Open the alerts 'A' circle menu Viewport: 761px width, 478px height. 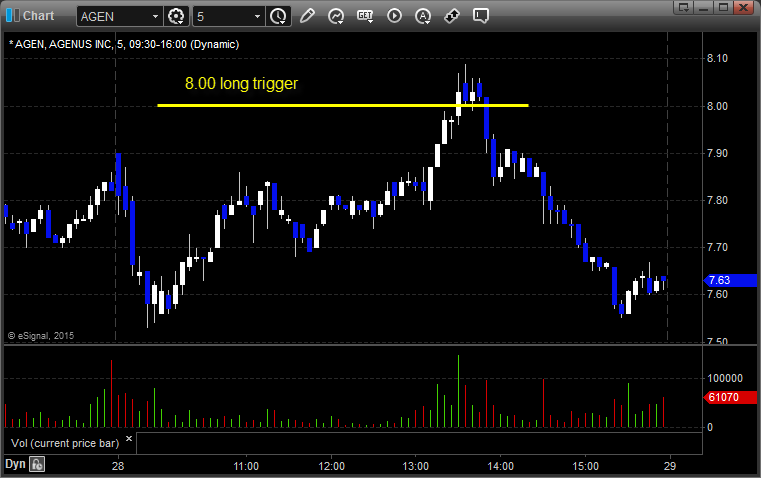click(423, 16)
